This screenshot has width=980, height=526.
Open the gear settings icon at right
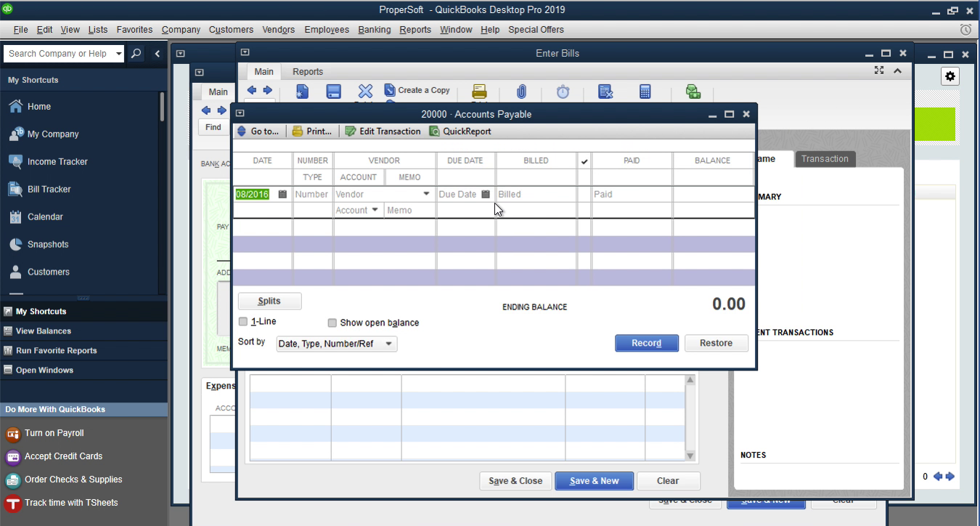tap(950, 76)
